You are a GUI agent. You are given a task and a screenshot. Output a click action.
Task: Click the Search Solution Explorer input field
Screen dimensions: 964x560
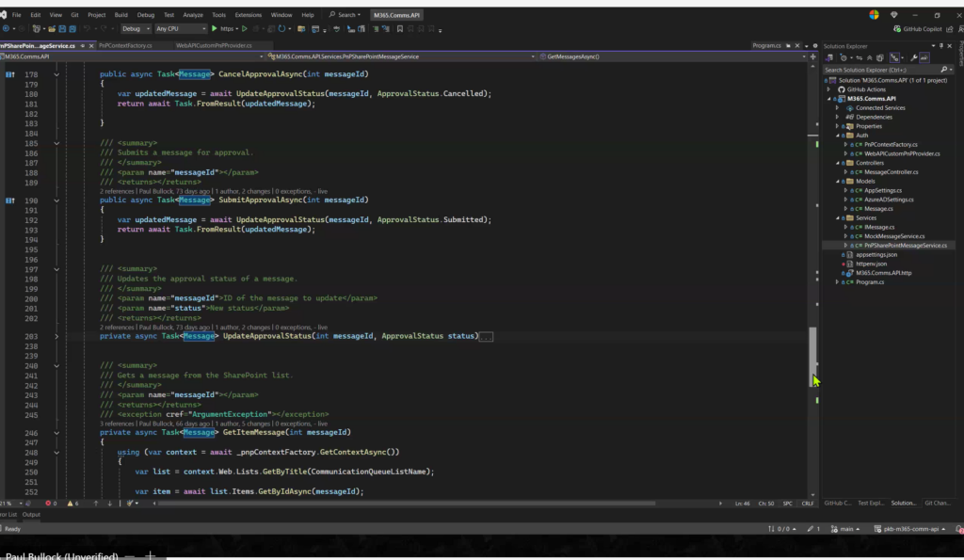881,70
